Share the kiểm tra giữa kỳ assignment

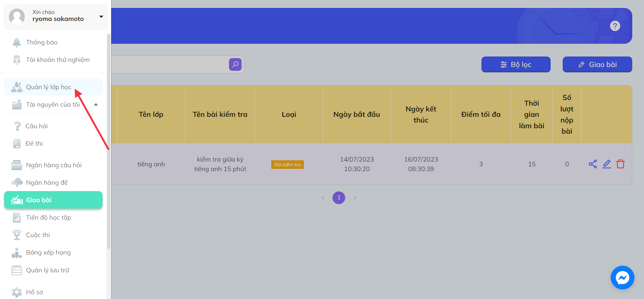point(593,164)
